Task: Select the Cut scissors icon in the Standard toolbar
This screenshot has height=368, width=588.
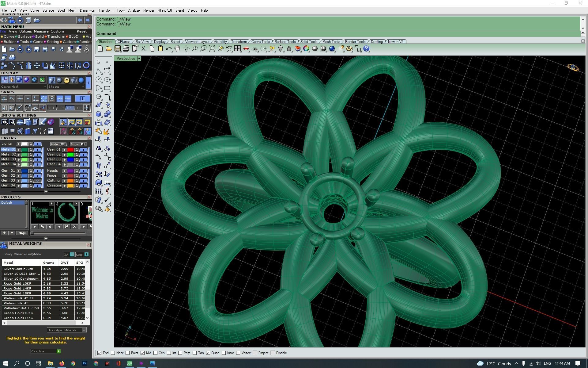Action: [143, 49]
